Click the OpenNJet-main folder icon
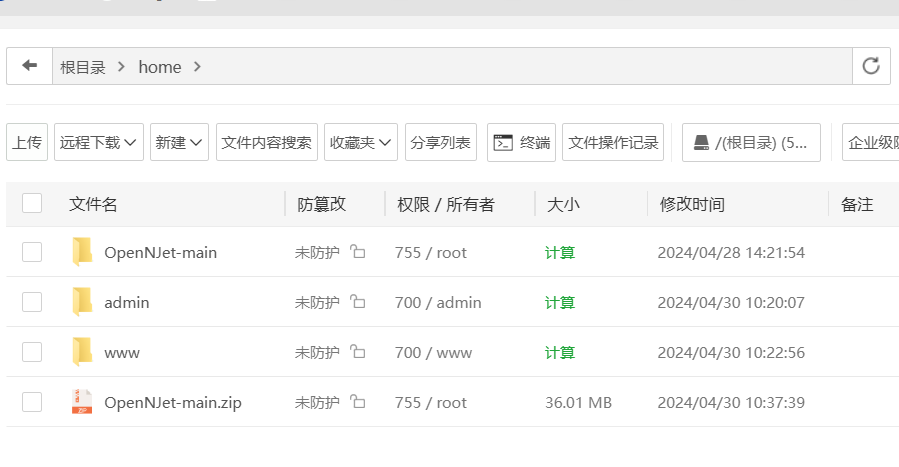 tap(82, 252)
